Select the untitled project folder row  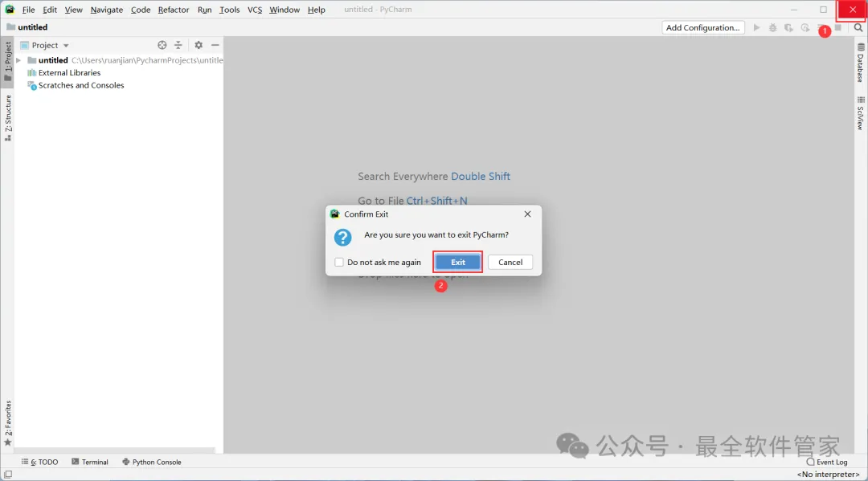pos(119,60)
